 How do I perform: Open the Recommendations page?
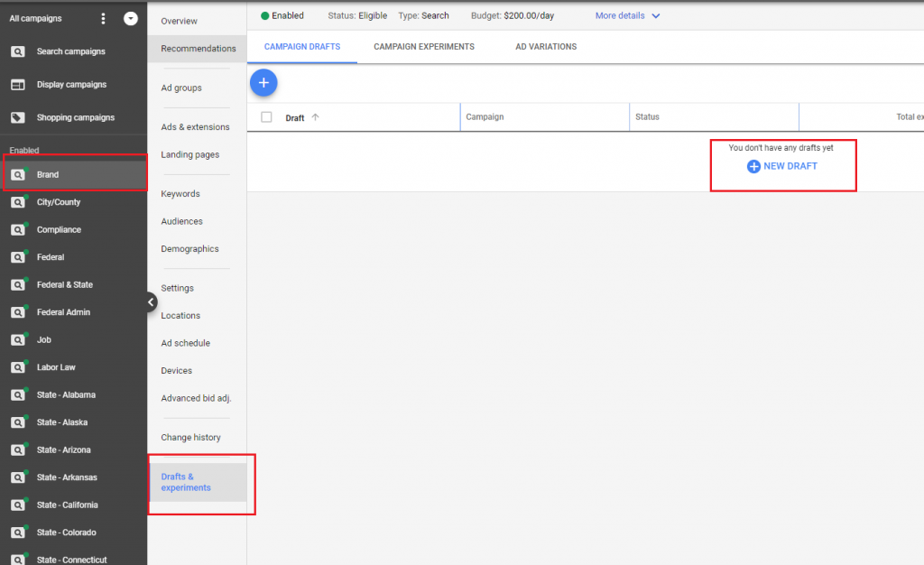coord(198,49)
